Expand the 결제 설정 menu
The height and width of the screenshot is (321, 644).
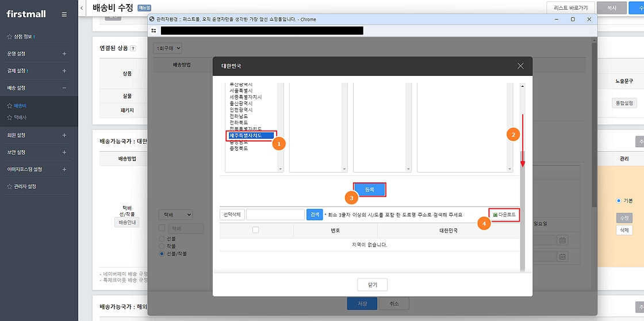[x=64, y=71]
